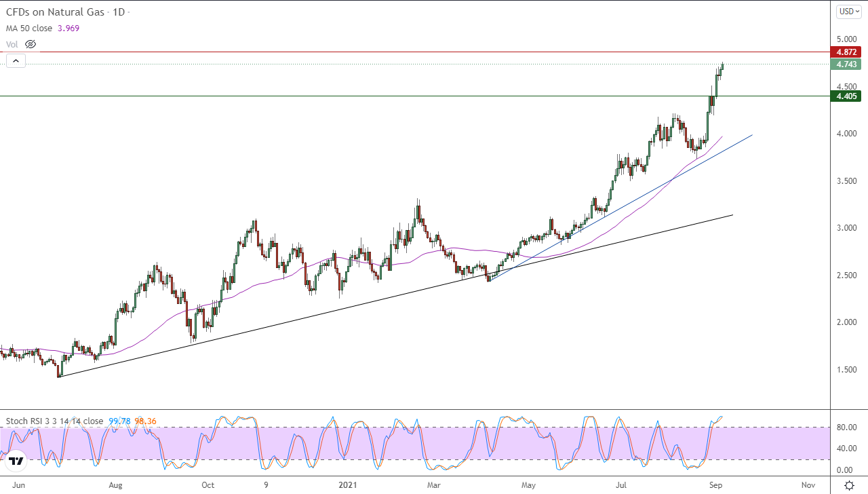Click the 99.78 Stoch RSI K value
The image size is (868, 494).
(x=119, y=421)
